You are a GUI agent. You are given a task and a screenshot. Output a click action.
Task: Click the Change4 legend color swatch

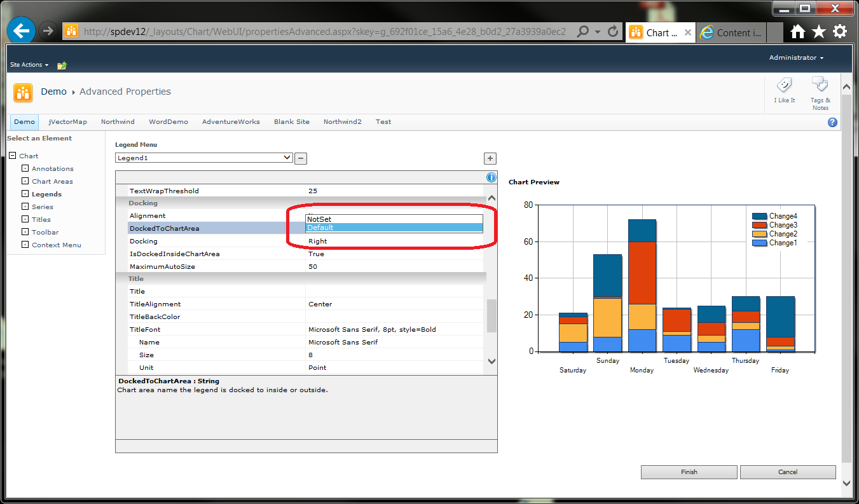760,216
